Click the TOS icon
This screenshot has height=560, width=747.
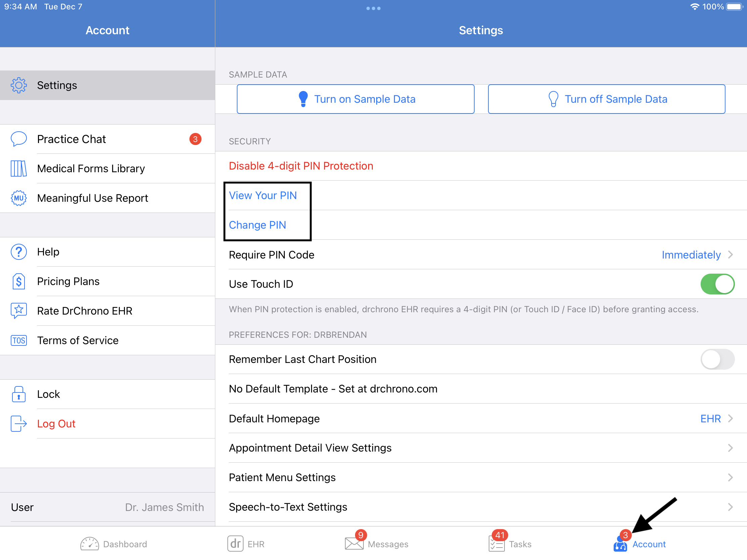point(18,340)
